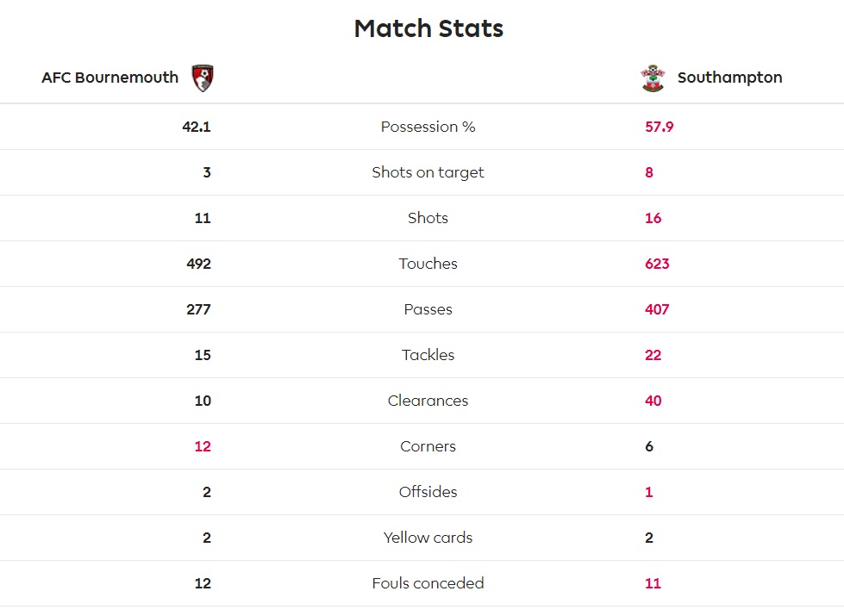Screen dimensions: 844x616
Task: Select the Offsides row label
Action: [428, 492]
